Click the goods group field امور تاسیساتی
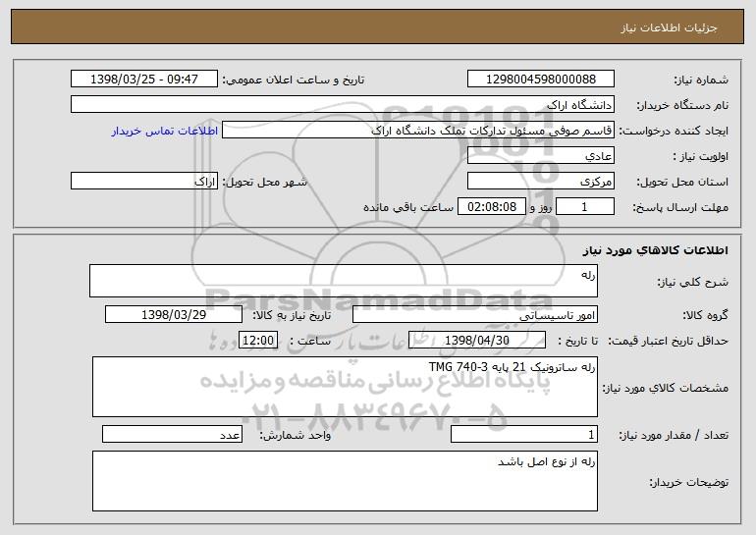Viewport: 756px width, 535px height. [x=475, y=315]
